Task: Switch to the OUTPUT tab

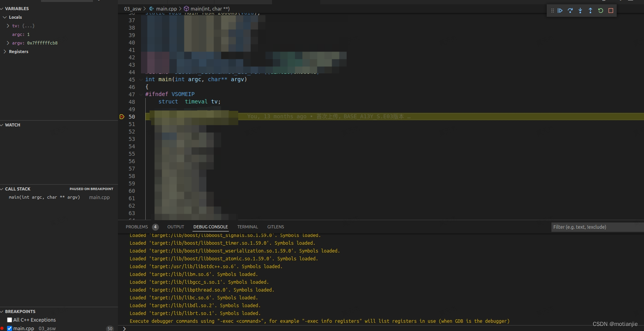Action: coord(176,227)
